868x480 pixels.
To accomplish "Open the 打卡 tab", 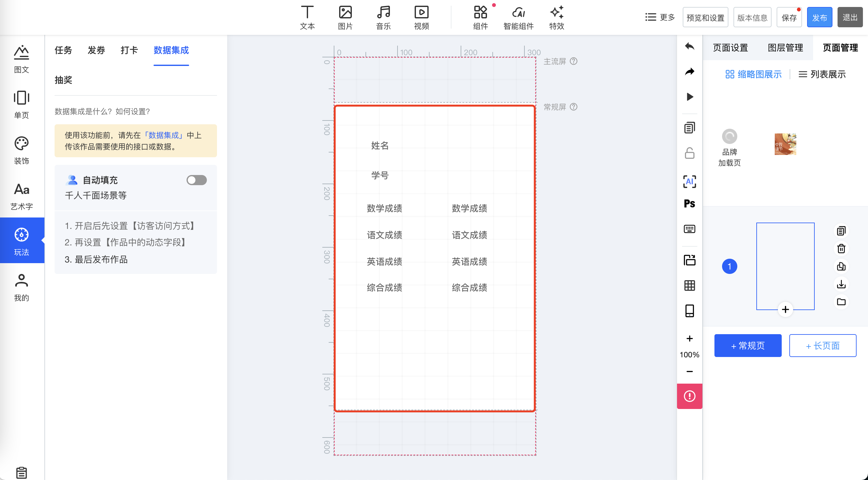I will coord(129,50).
